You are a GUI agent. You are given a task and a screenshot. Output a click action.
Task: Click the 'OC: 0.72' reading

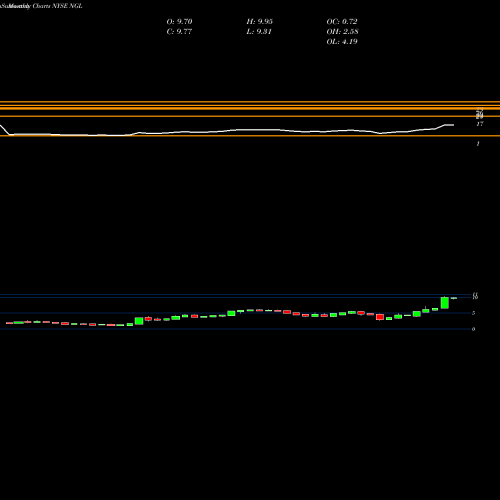[342, 22]
